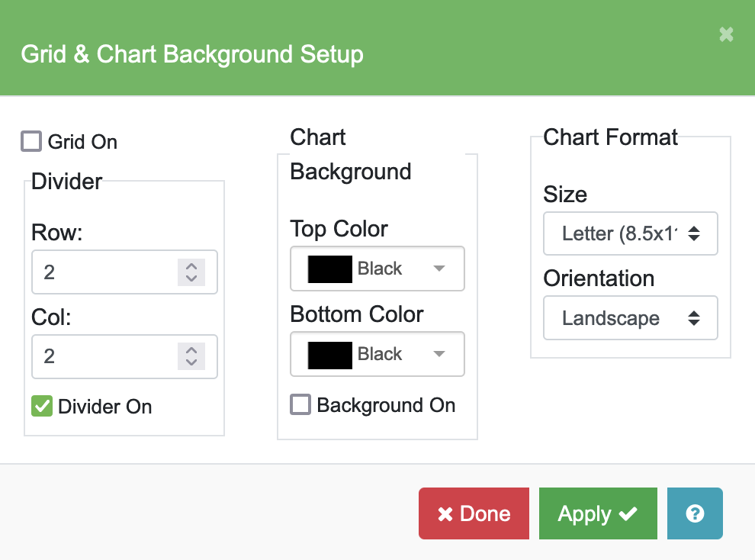This screenshot has height=560, width=755.
Task: Change the Orientation dropdown from Landscape
Action: pos(630,318)
